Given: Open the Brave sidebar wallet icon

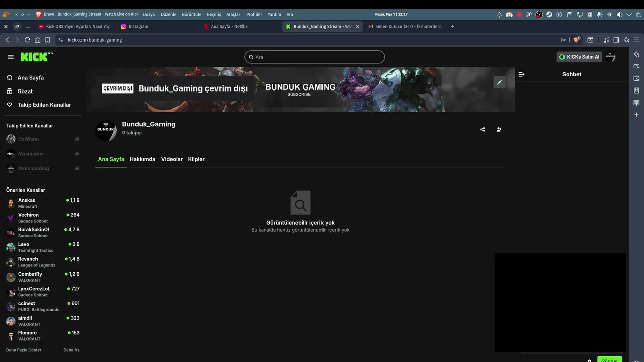Looking at the screenshot, I should 636,78.
